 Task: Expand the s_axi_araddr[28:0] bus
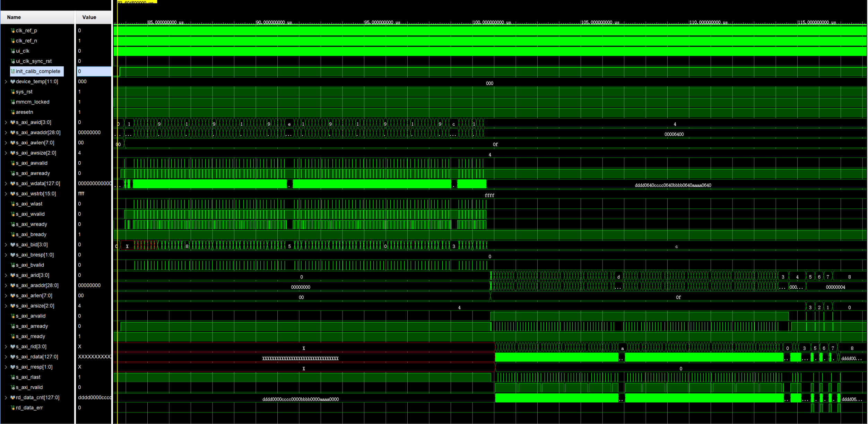coord(6,286)
